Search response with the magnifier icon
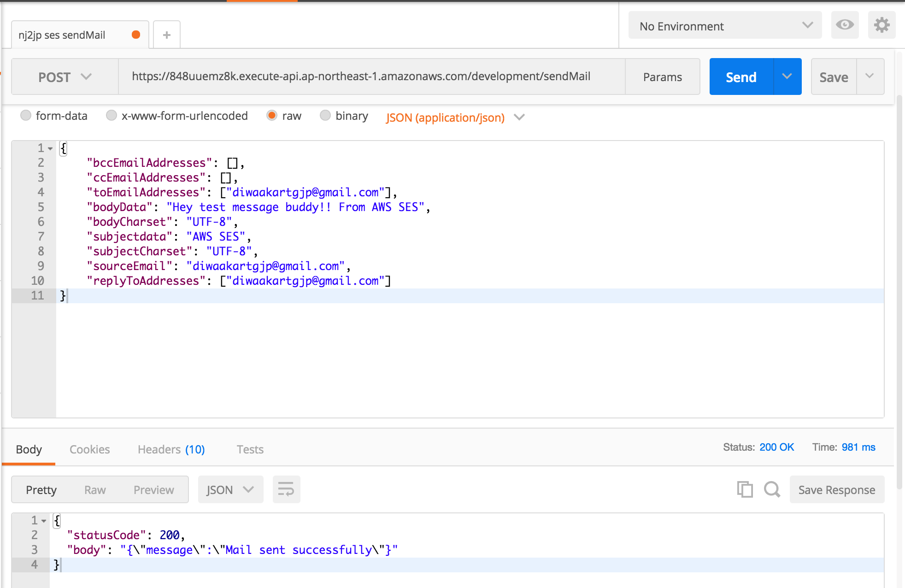905x588 pixels. [772, 489]
